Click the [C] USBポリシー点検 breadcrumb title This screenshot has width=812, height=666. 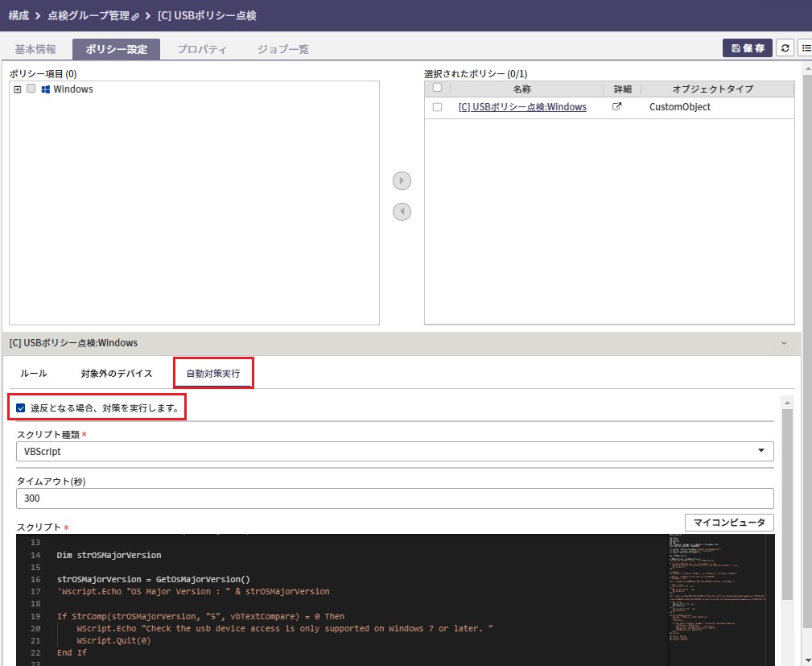tap(207, 15)
